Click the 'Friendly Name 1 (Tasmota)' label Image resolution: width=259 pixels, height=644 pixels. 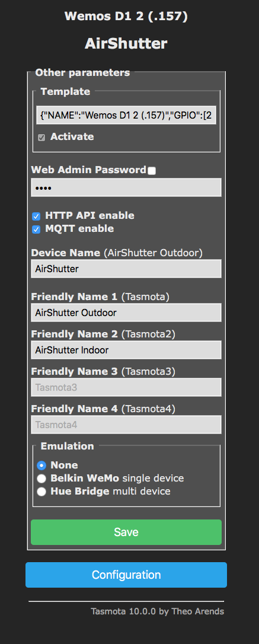tap(100, 297)
